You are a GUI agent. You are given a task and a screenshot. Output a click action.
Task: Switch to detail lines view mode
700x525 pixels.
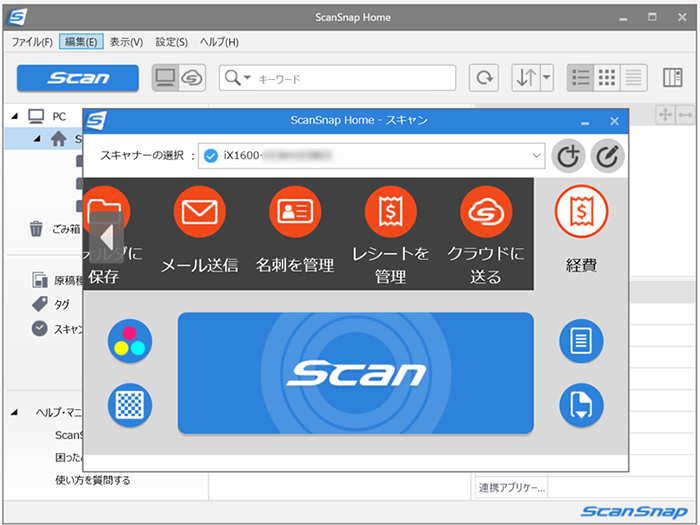(634, 78)
